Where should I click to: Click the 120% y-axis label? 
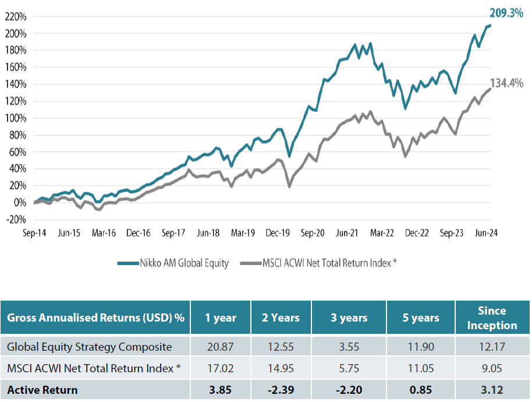coord(16,101)
